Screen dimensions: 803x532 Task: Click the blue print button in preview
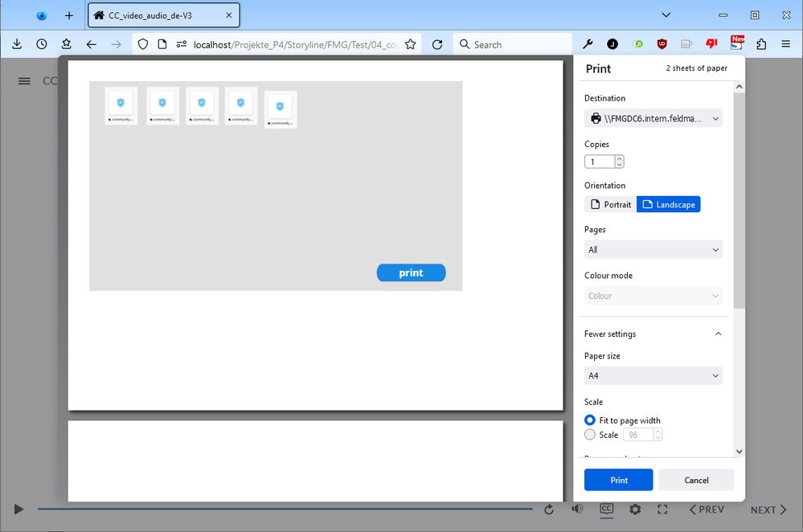tap(411, 272)
